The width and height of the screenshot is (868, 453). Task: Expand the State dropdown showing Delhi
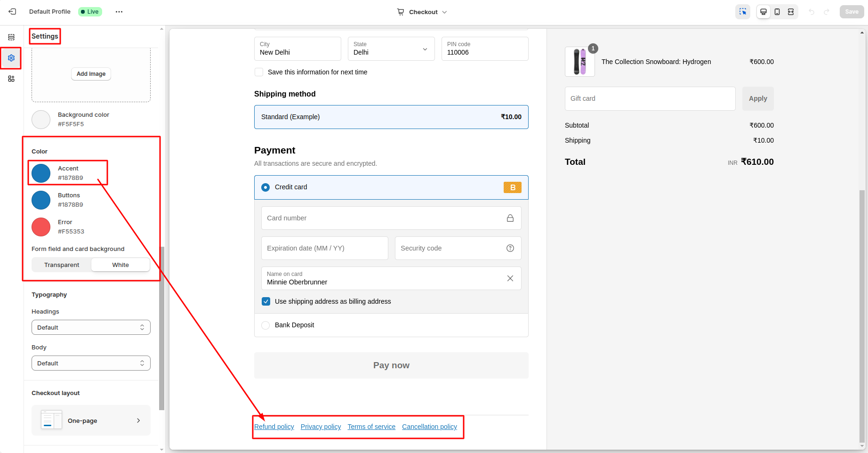point(391,49)
